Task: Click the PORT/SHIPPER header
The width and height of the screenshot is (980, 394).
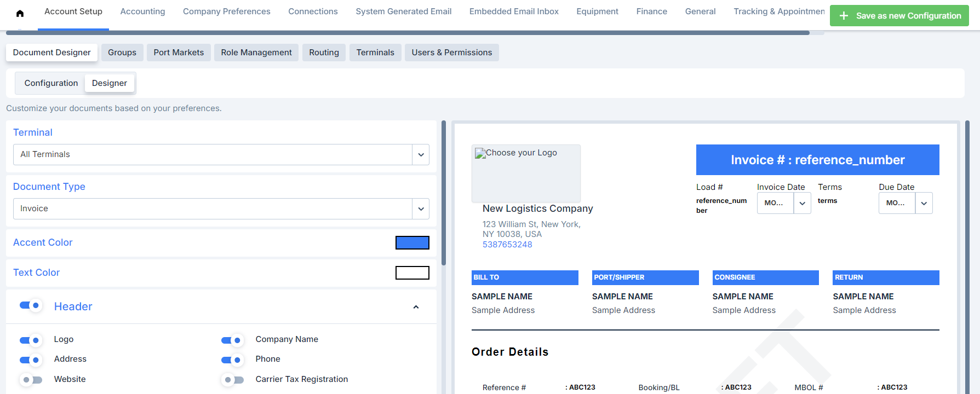Action: 645,277
